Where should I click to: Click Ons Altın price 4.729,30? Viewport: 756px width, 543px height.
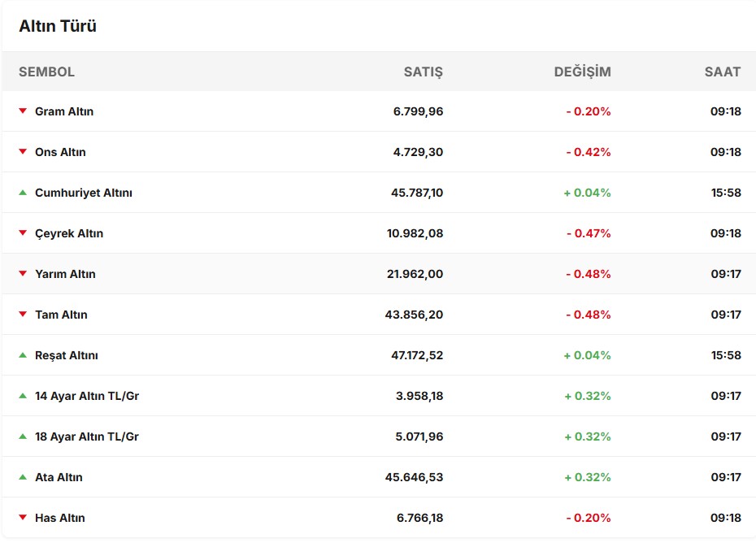(418, 152)
